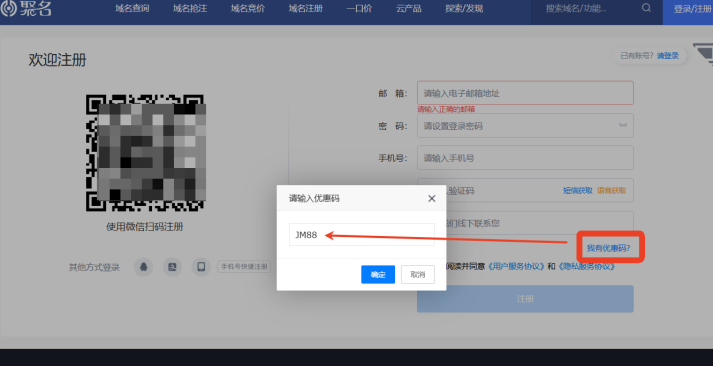The width and height of the screenshot is (713, 366).
Task: Click the 使用微信扫码注册 caption
Action: tap(145, 226)
